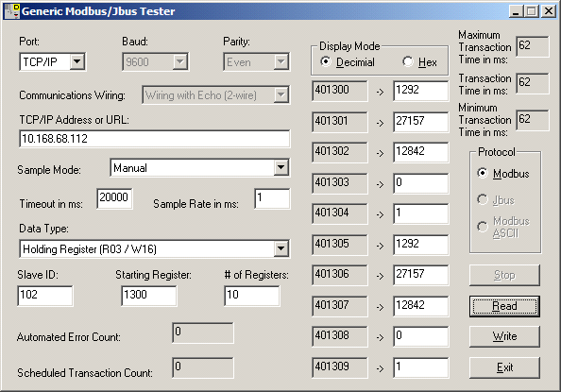561x392 pixels.
Task: Click the Read button
Action: pos(504,306)
